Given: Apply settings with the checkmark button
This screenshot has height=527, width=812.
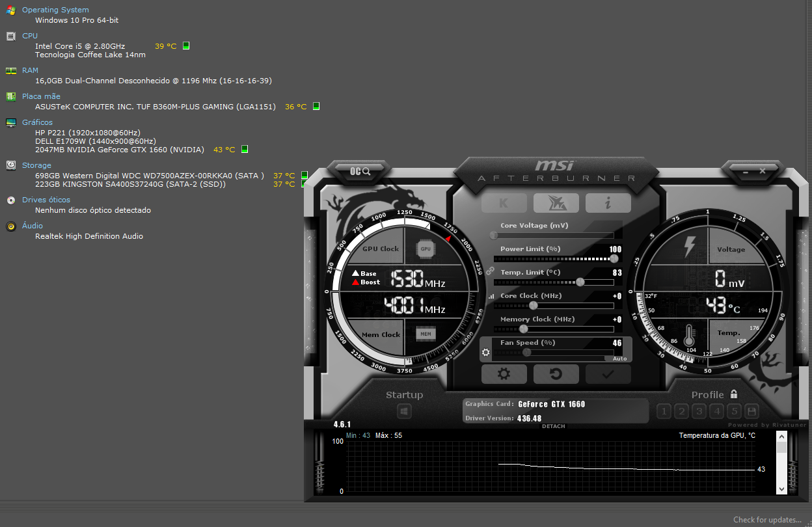Looking at the screenshot, I should click(x=608, y=374).
